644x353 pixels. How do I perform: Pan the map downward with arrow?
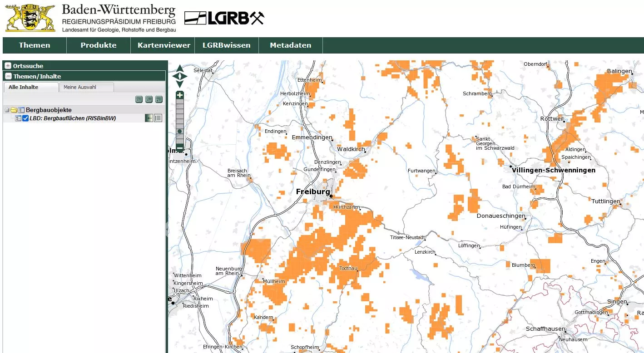pos(180,84)
